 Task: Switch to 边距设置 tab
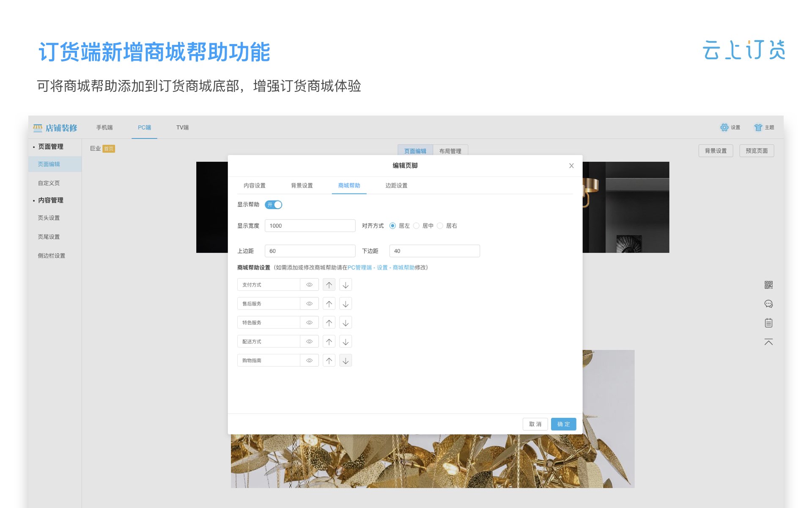[x=396, y=185]
